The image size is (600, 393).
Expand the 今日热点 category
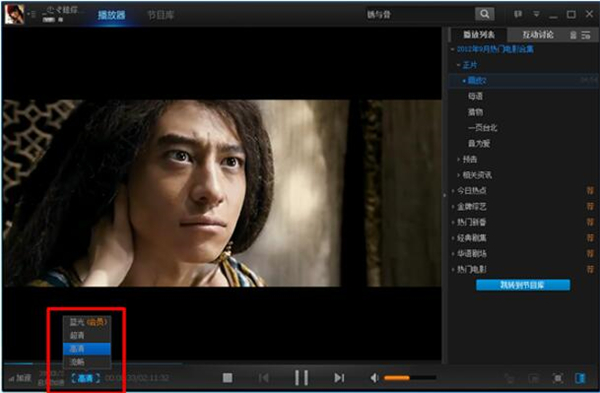click(x=471, y=191)
